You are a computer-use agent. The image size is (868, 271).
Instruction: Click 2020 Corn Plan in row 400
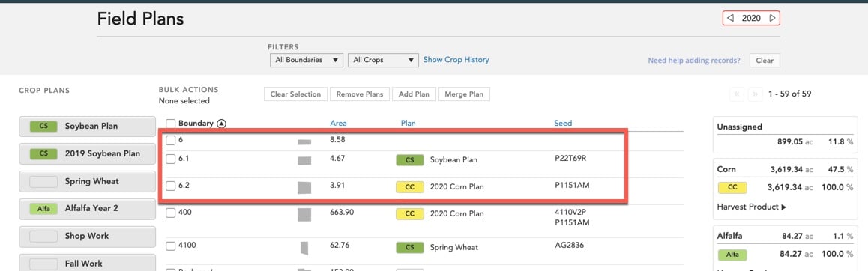click(456, 214)
